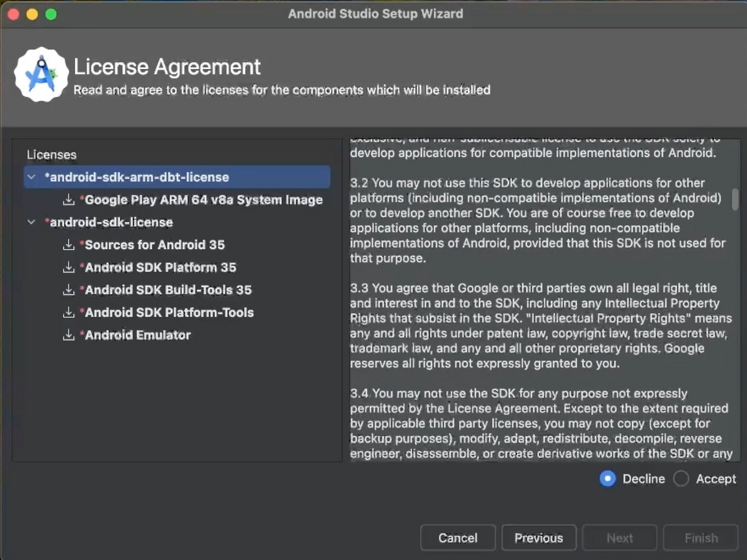
Task: Click download icon beside Android SDK Build-Tools 35
Action: coord(69,289)
